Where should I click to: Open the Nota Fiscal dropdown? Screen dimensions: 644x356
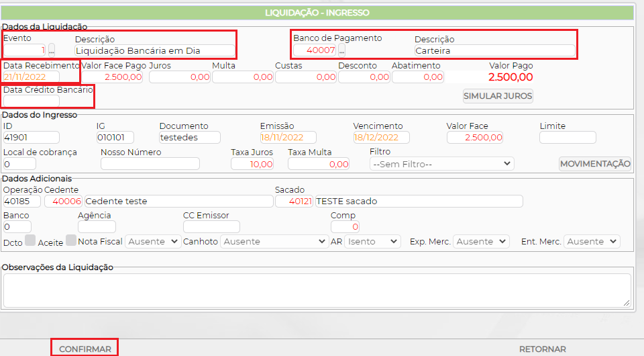pos(153,242)
